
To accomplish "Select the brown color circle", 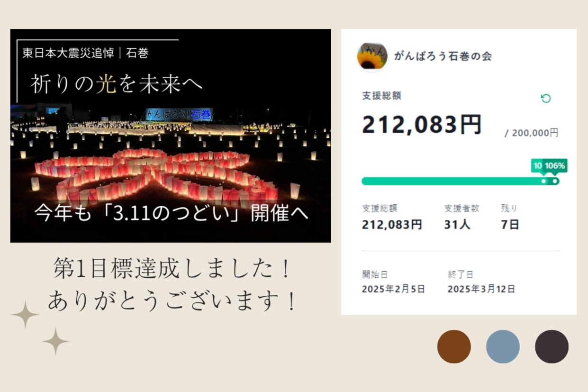I will 454,346.
